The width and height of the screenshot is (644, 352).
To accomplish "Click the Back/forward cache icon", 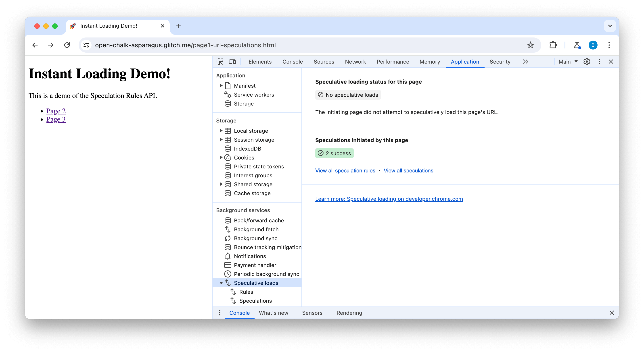I will point(227,220).
